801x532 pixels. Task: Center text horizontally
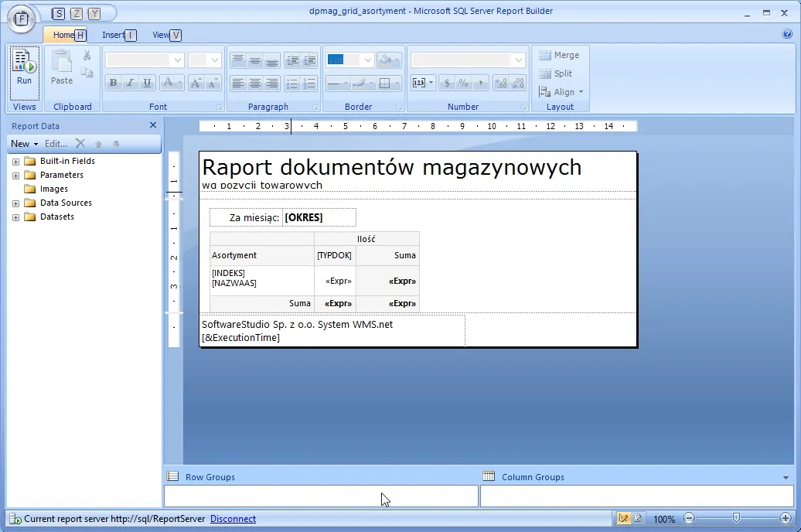click(255, 83)
